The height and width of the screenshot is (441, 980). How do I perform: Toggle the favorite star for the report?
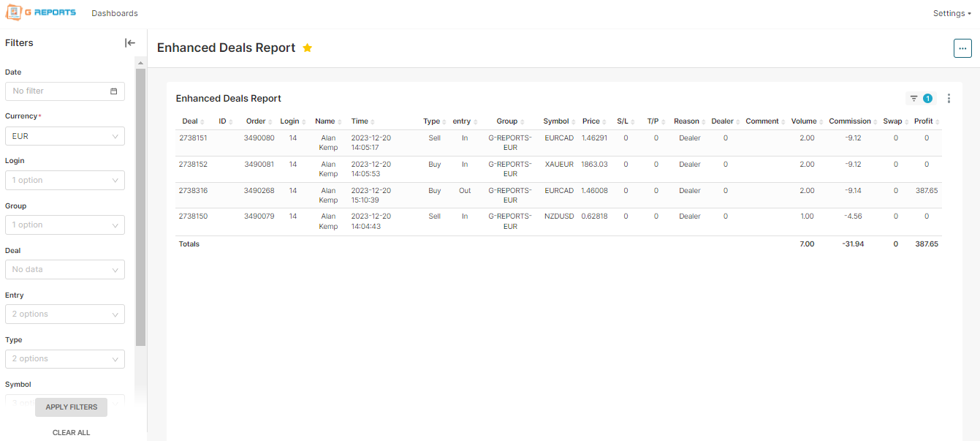[x=308, y=48]
